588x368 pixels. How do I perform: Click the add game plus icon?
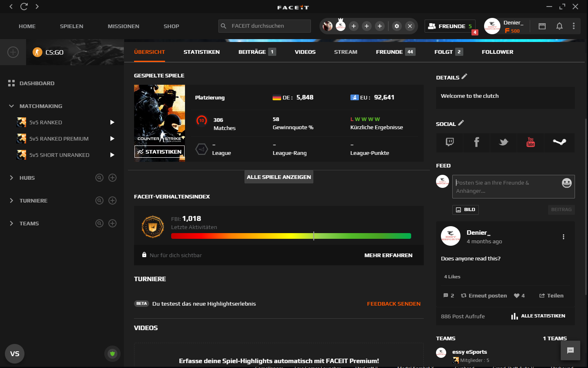pyautogui.click(x=13, y=52)
